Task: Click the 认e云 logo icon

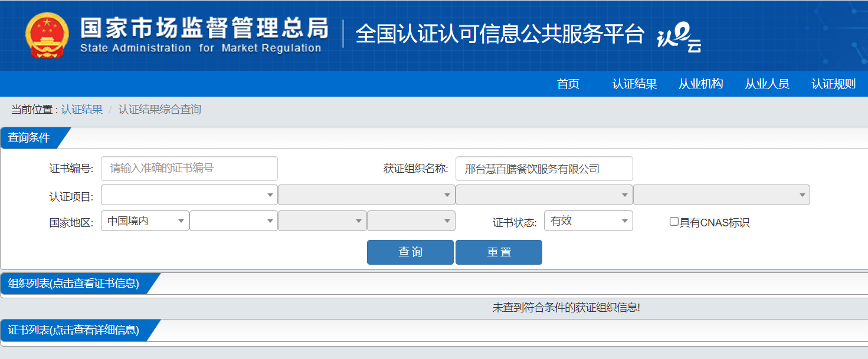Action: [x=679, y=39]
